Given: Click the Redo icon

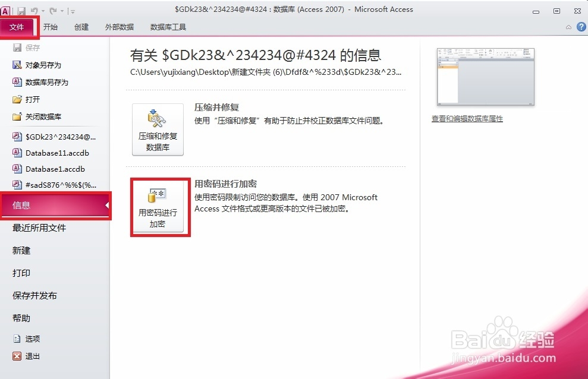Looking at the screenshot, I should pyautogui.click(x=52, y=11).
